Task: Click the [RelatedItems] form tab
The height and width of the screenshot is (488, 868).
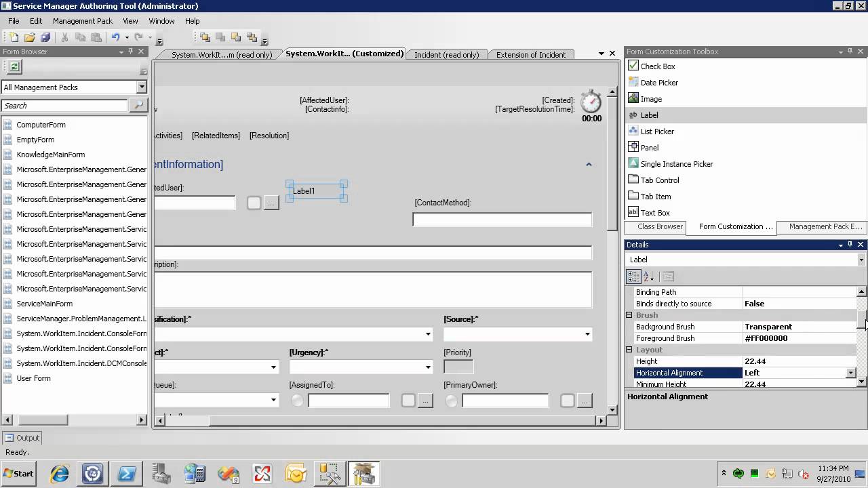Action: coord(216,136)
